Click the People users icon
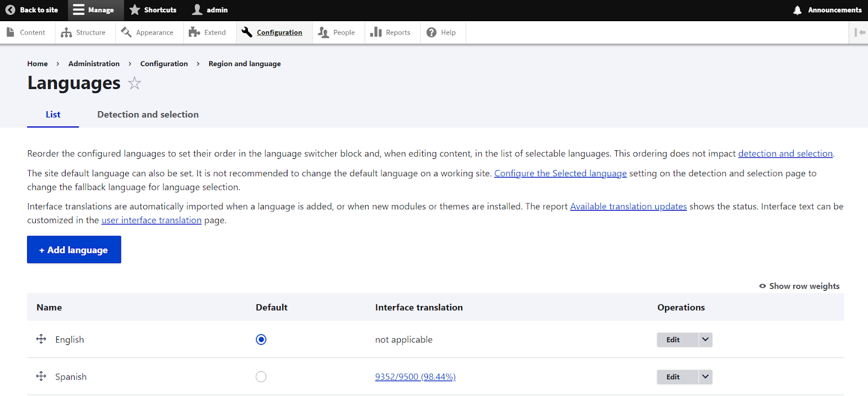 (x=323, y=33)
